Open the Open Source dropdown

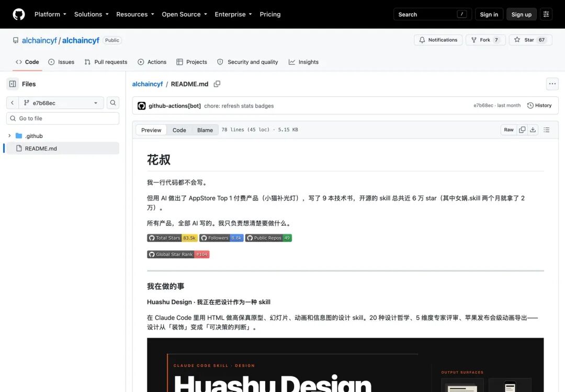tap(185, 15)
